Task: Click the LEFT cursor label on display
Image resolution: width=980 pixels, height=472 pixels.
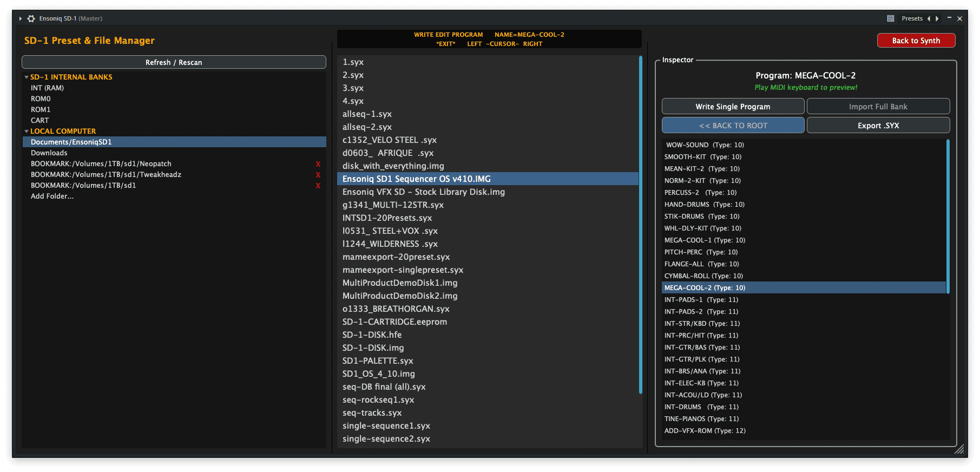Action: (475, 44)
